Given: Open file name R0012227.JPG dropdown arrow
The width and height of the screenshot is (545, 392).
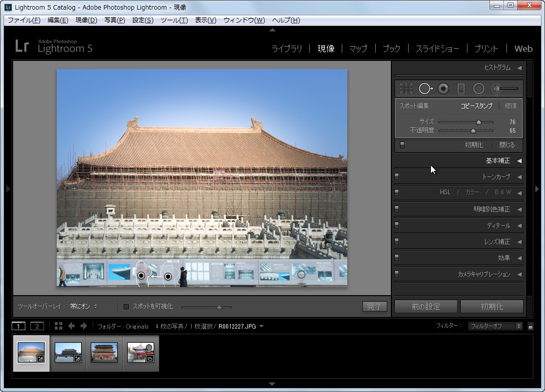Looking at the screenshot, I should click(262, 326).
